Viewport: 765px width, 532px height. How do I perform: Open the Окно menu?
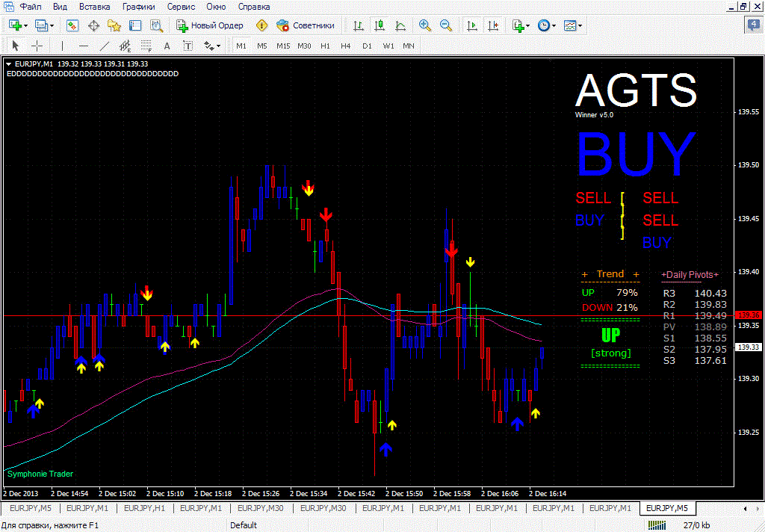pos(216,7)
